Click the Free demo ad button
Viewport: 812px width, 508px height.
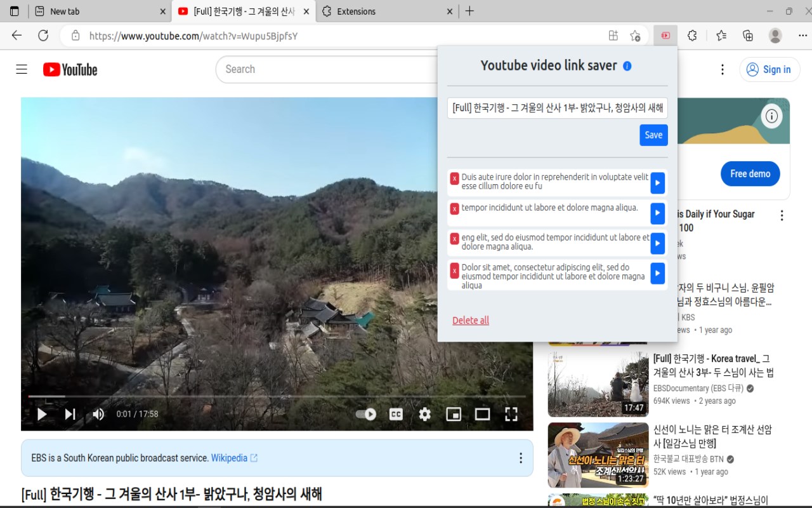point(750,173)
